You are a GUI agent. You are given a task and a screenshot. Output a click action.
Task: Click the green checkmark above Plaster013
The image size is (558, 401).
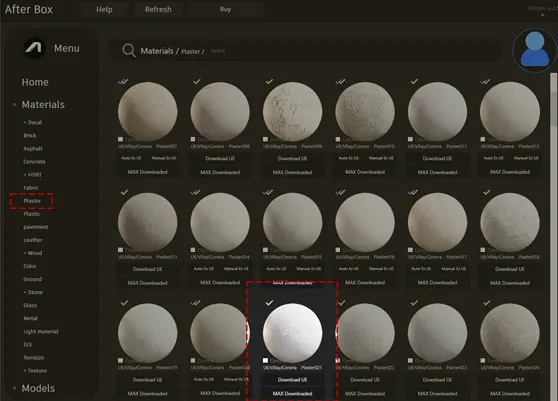[x=124, y=192]
